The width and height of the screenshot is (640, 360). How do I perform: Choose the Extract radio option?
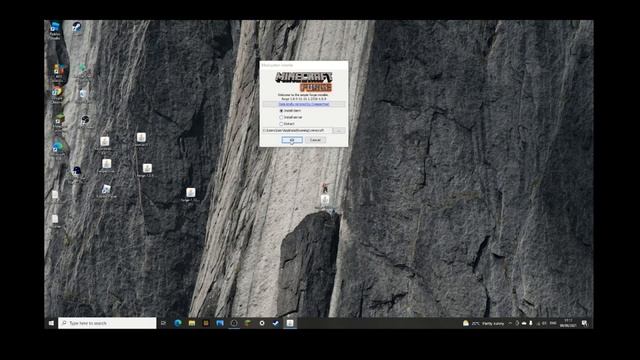281,123
